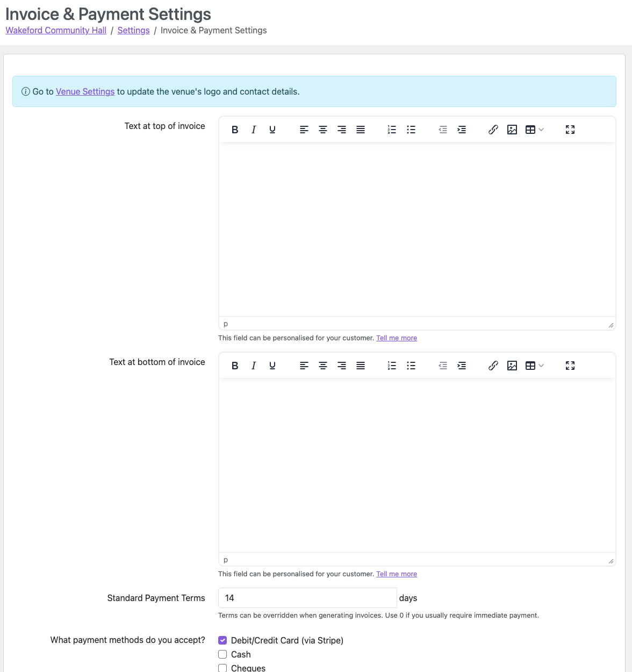Insert a hyperlink in the top invoice editor
The height and width of the screenshot is (672, 632).
pyautogui.click(x=493, y=129)
